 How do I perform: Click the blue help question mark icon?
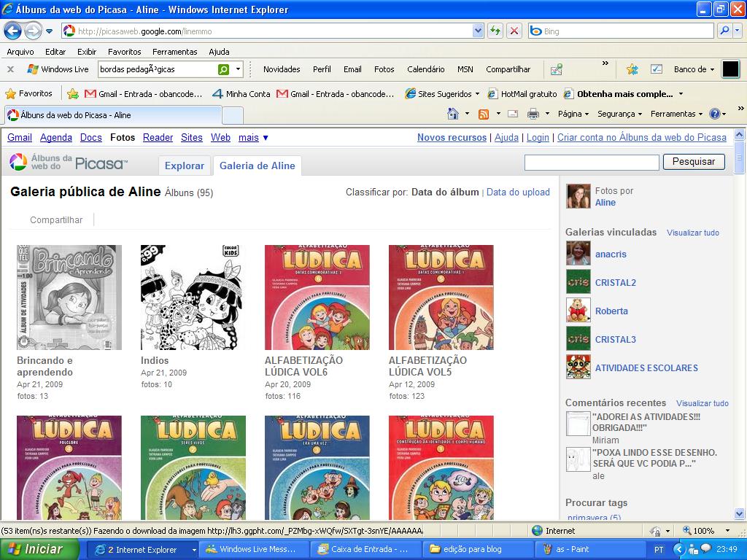[714, 114]
